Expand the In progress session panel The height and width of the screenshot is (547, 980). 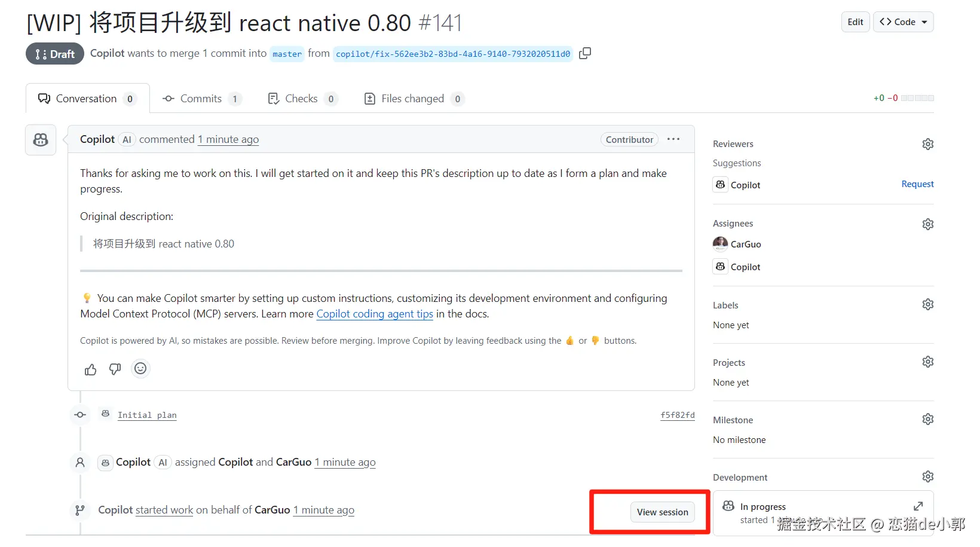coord(918,506)
